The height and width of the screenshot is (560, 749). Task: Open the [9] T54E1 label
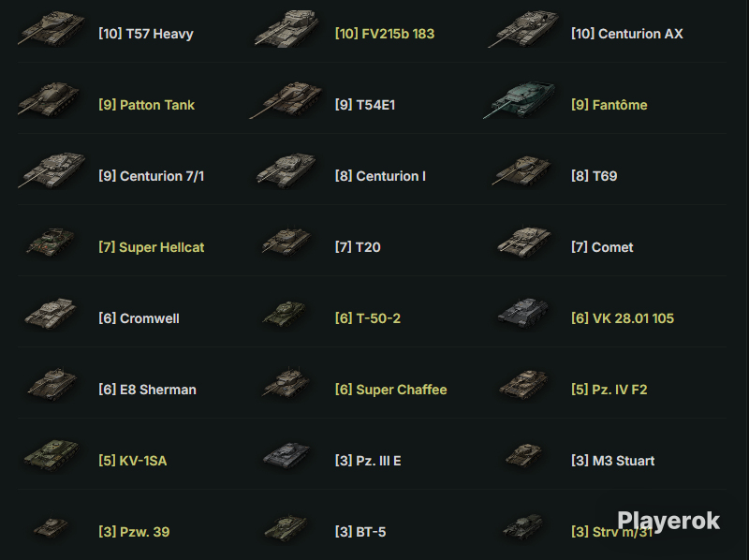coord(365,105)
